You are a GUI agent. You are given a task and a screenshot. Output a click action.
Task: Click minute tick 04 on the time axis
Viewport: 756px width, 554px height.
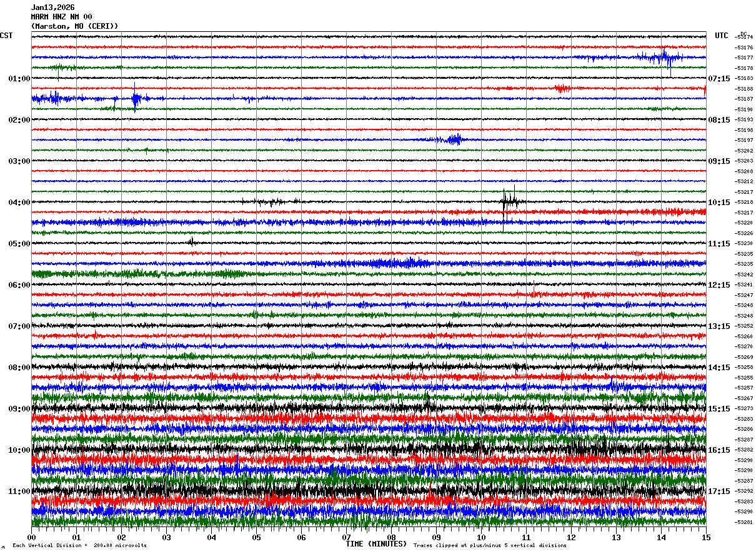[x=211, y=537]
